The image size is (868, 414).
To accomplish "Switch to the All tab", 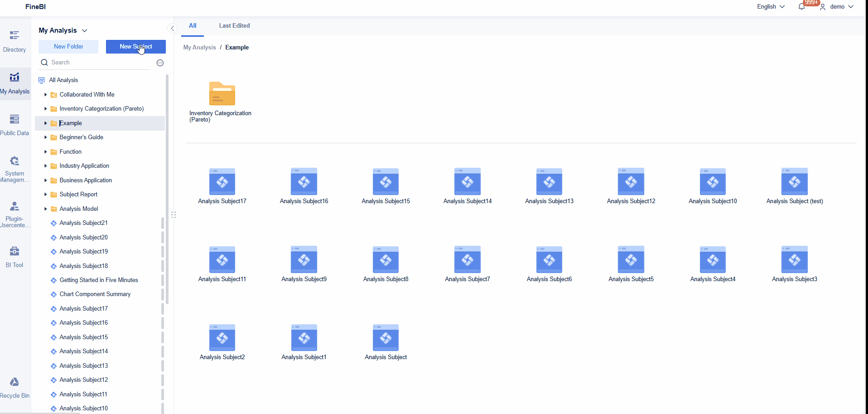I will point(193,26).
